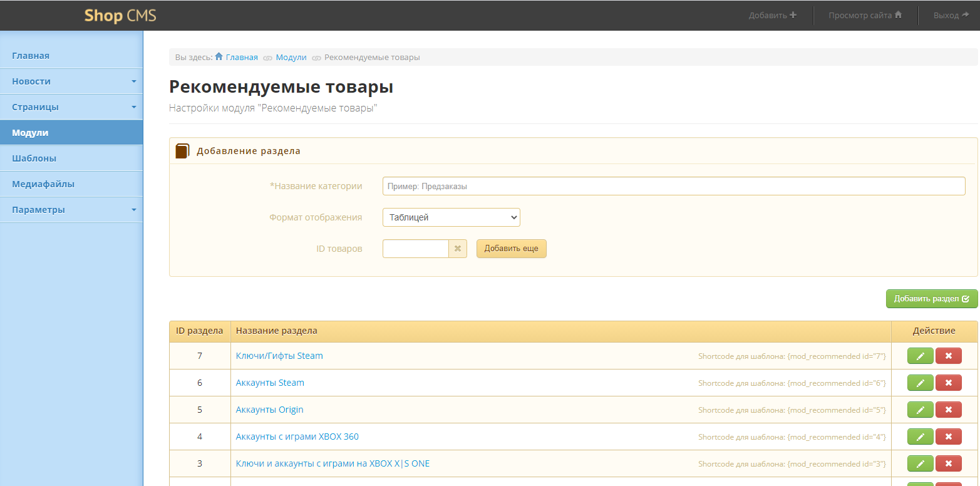
Task: Expand the Страницы sidebar menu
Action: (71, 107)
